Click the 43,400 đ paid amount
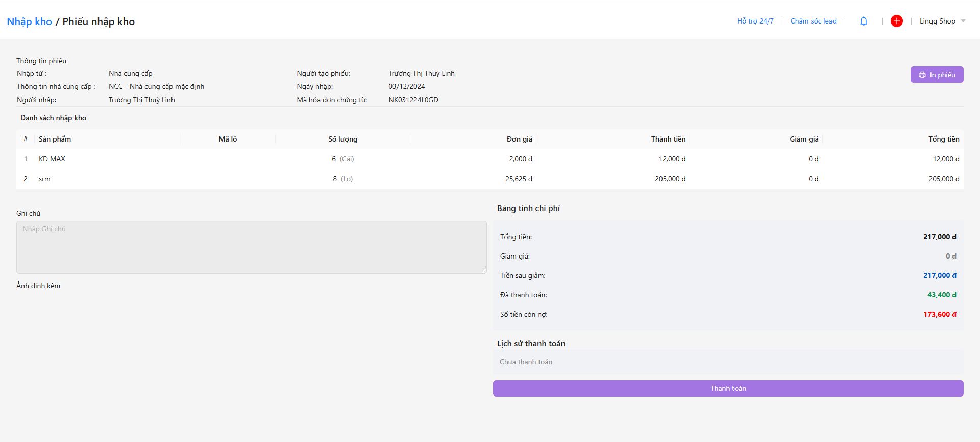Viewport: 980px width, 442px height. click(942, 295)
